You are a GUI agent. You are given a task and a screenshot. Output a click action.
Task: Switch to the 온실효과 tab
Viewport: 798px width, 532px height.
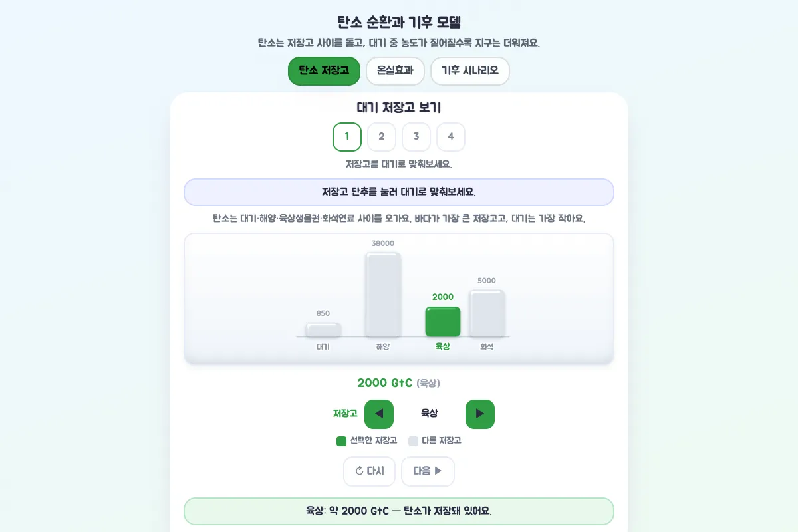pos(395,70)
